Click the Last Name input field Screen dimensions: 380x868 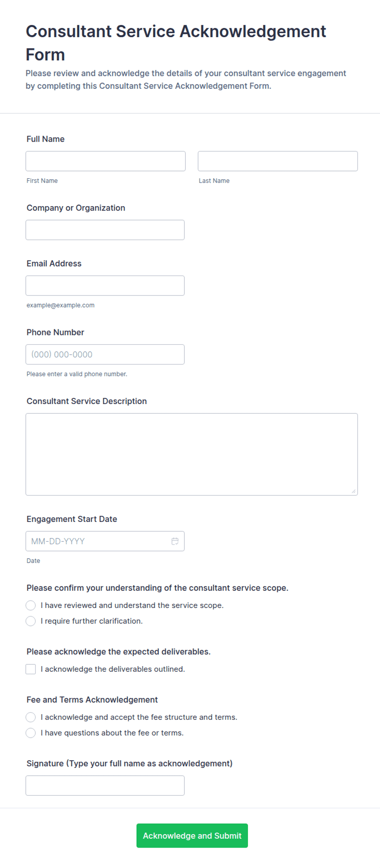[278, 161]
